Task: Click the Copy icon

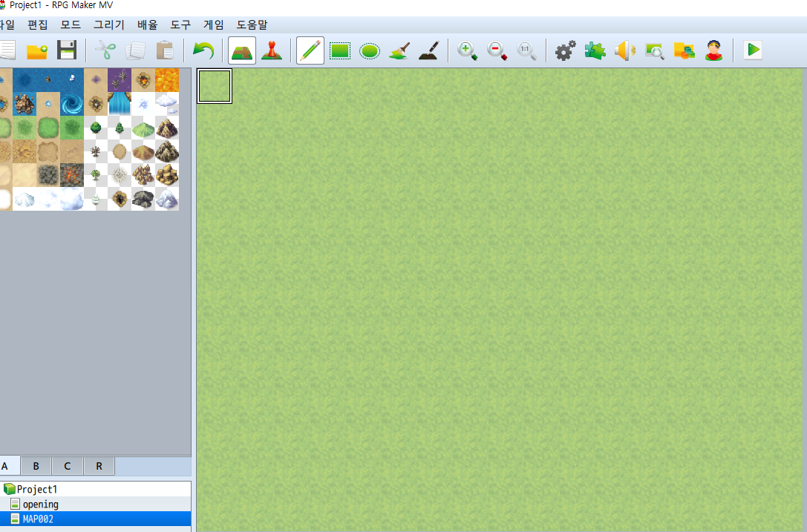Action: pyautogui.click(x=135, y=50)
